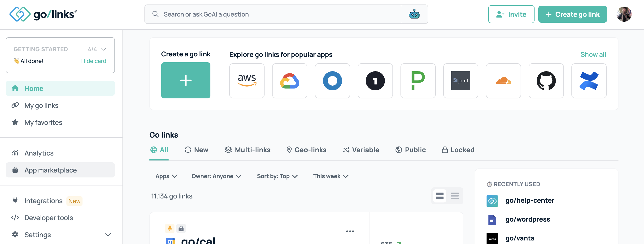This screenshot has width=644, height=244.
Task: Open Google Cloud go links tile
Action: [x=290, y=80]
